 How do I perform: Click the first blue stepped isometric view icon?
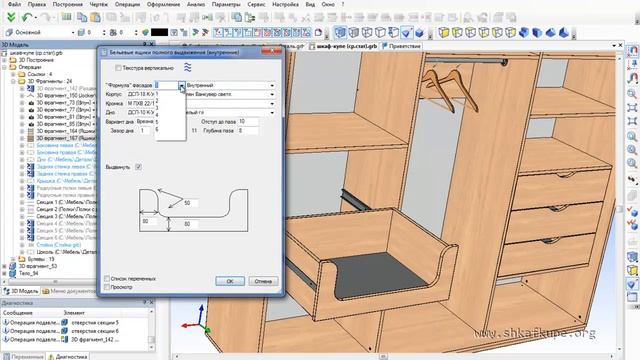pos(524,32)
